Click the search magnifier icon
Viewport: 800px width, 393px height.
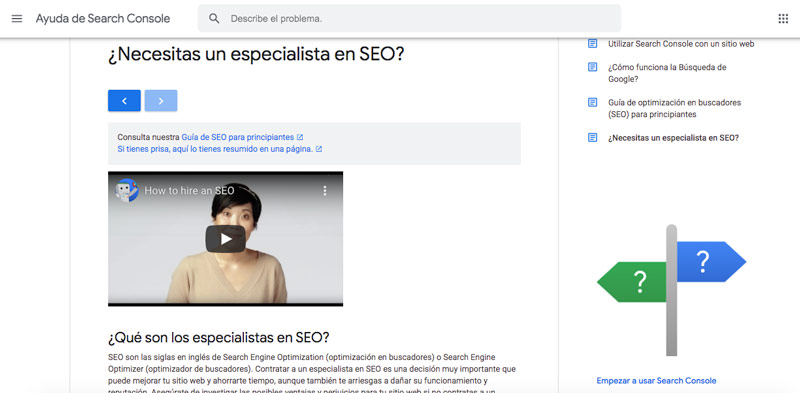point(214,19)
